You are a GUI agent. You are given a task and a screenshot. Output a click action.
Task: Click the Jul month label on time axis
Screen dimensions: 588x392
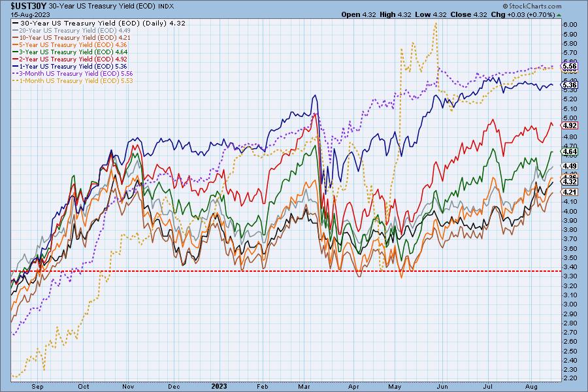[x=487, y=386]
